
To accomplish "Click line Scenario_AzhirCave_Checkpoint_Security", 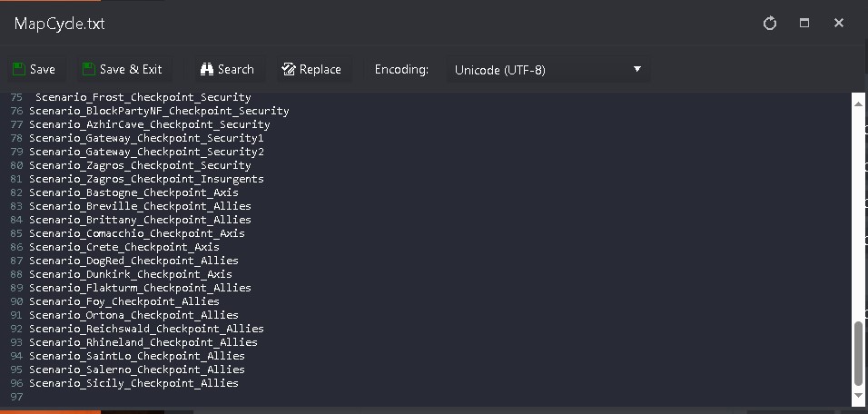I will tap(150, 124).
